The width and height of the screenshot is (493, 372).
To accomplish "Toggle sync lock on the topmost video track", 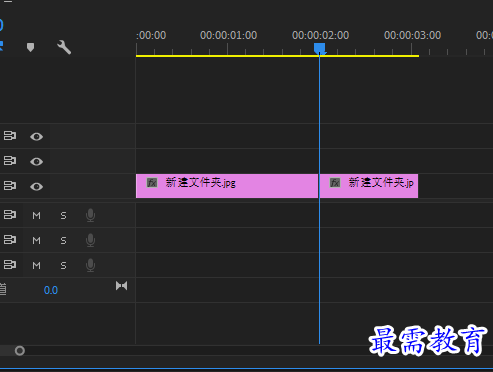I will pyautogui.click(x=10, y=136).
